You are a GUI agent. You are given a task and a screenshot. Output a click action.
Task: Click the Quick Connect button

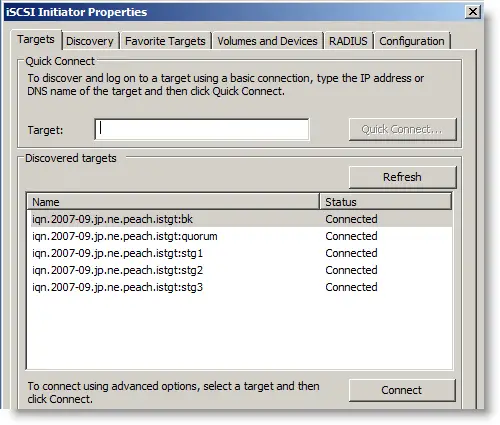(x=402, y=129)
